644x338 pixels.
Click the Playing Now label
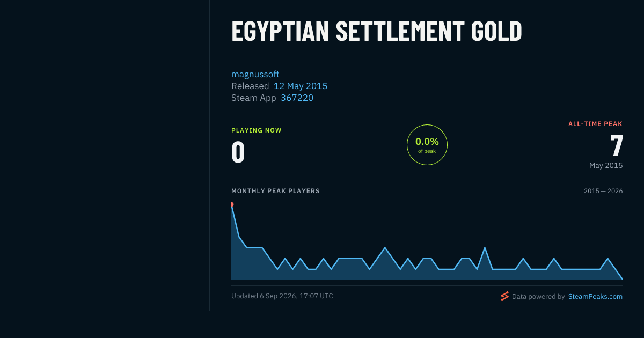(256, 130)
